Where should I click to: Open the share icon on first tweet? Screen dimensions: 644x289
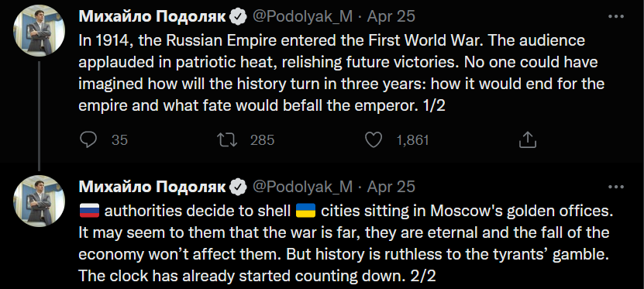528,139
